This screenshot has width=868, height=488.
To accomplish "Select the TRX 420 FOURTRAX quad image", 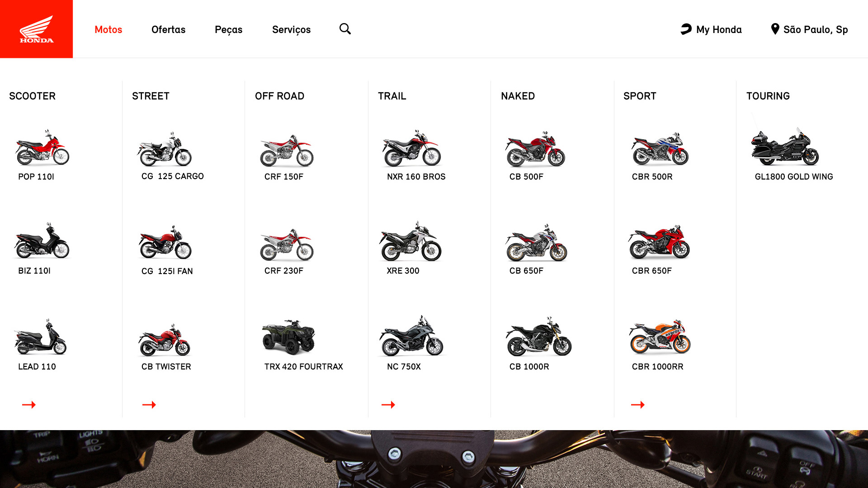I will 288,337.
